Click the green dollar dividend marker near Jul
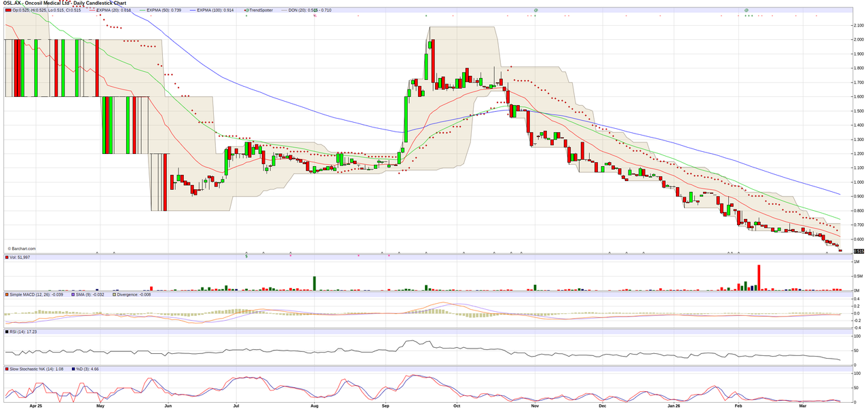The image size is (868, 417). point(246,256)
